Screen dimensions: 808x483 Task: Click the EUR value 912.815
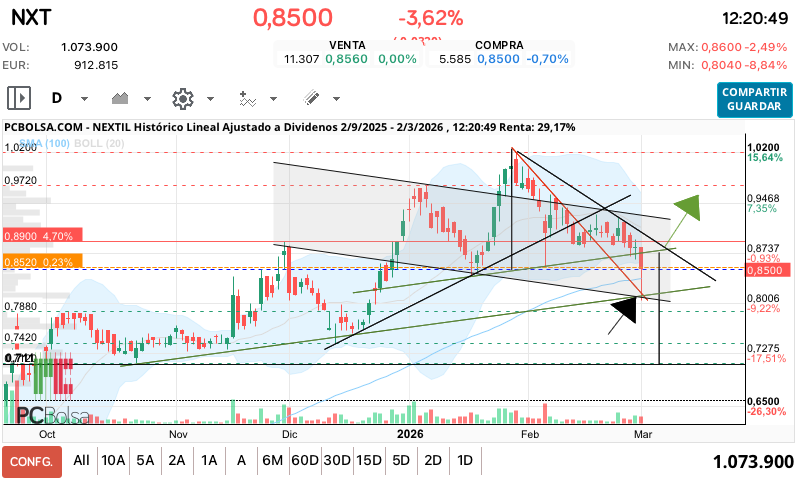(x=96, y=65)
